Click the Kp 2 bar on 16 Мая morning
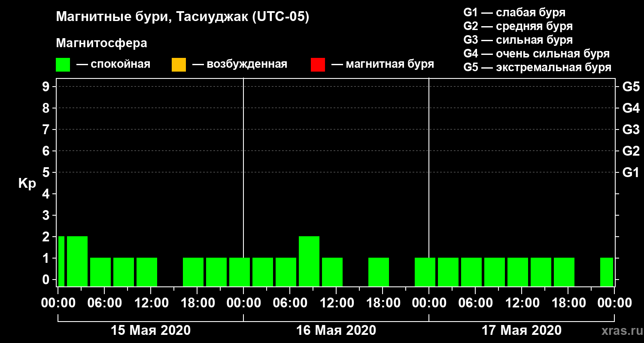The width and height of the screenshot is (644, 343). click(309, 262)
